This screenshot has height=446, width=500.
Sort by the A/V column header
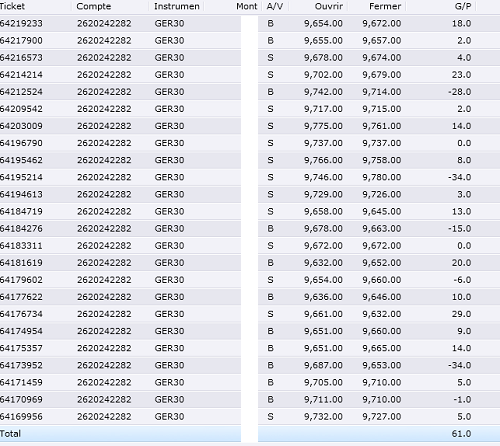[x=275, y=6]
